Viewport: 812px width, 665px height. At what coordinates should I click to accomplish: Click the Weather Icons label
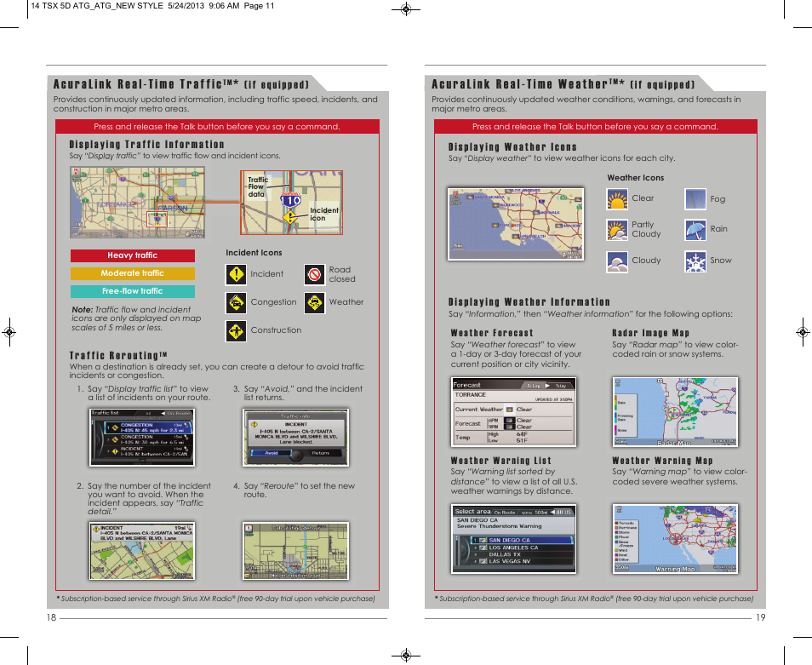pos(636,178)
